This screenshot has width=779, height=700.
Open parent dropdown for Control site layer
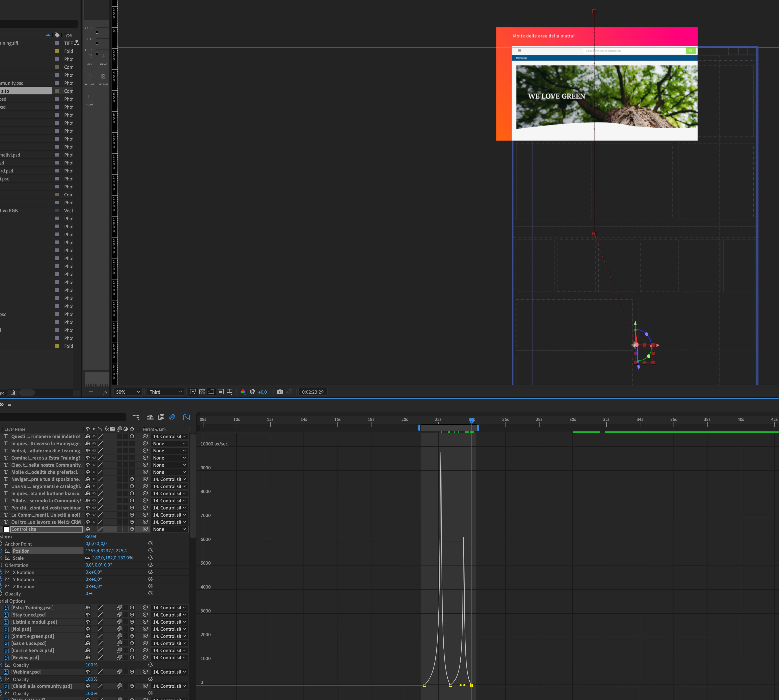169,529
